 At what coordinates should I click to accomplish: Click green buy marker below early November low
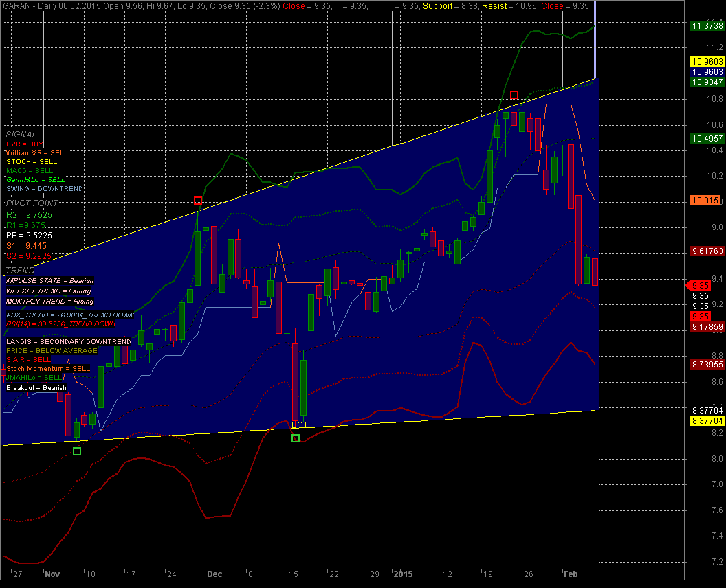coord(76,451)
